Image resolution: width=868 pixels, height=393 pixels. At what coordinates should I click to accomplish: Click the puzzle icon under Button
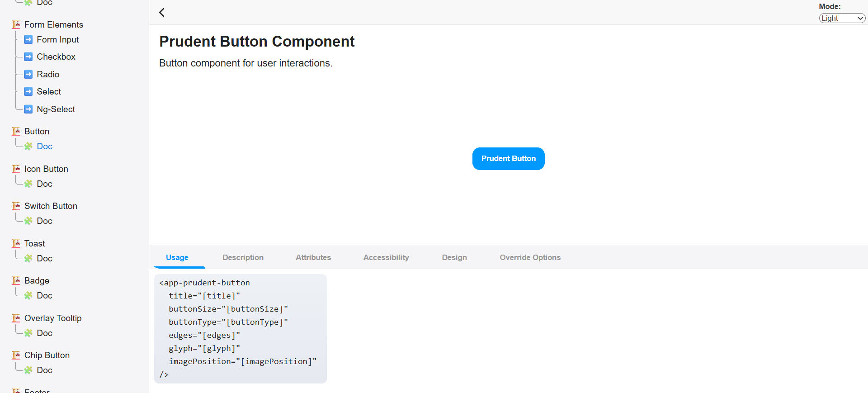tap(28, 146)
